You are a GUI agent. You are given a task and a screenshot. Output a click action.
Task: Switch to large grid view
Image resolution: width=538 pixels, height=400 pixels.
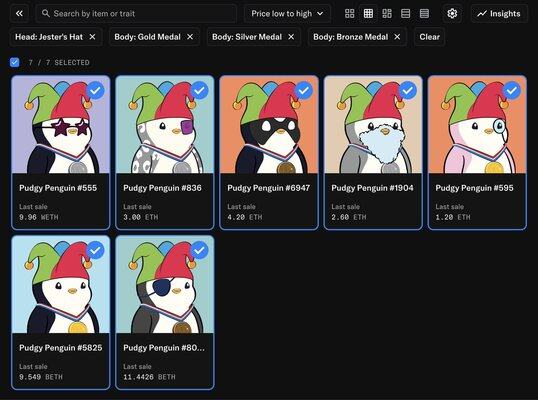click(x=350, y=14)
